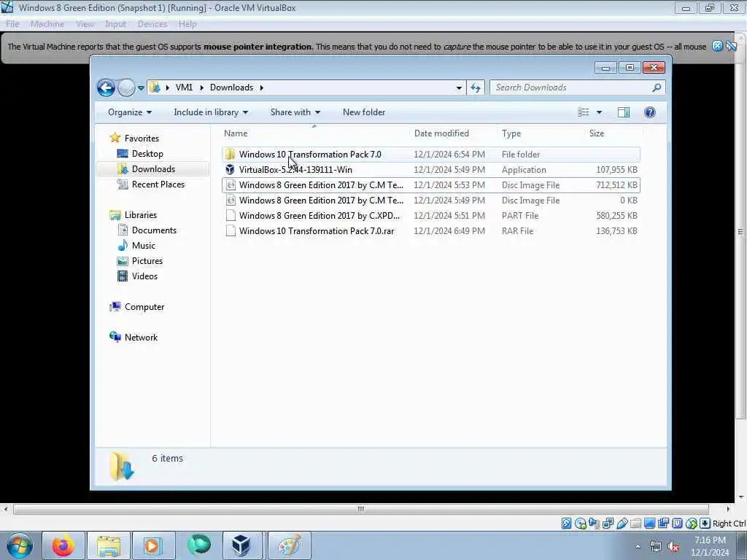
Task: Click the VirtualBox horizontal scrollbar thumb
Action: [x=361, y=509]
